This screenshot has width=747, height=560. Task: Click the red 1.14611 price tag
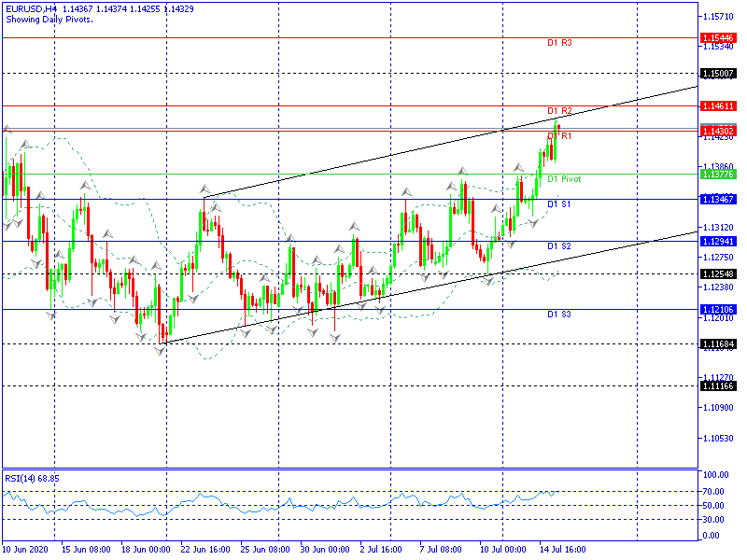coord(718,105)
